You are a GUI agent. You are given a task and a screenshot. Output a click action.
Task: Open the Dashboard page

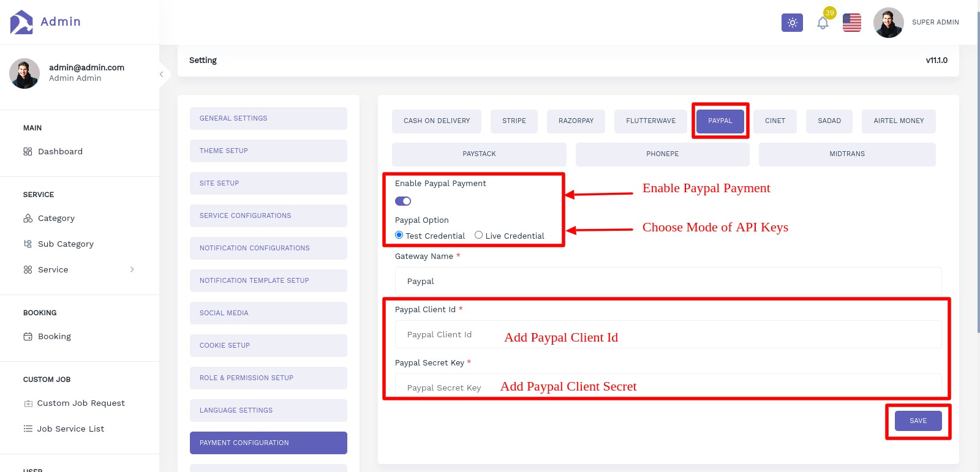(x=60, y=151)
